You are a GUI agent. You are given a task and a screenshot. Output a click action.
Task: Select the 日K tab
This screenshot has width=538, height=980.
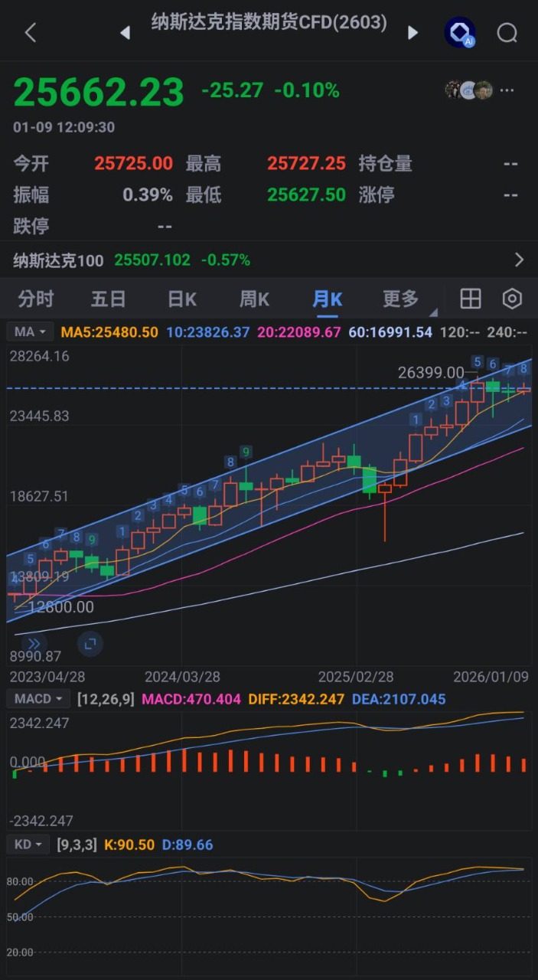182,299
